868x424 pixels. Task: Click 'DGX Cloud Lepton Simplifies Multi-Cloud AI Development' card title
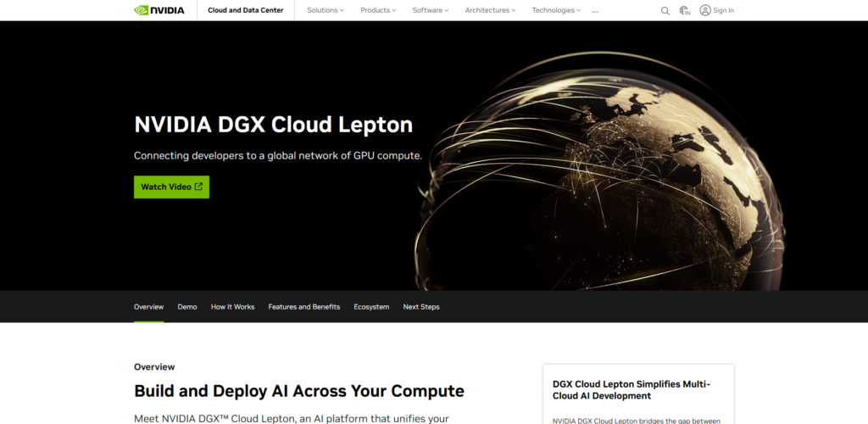tap(632, 390)
